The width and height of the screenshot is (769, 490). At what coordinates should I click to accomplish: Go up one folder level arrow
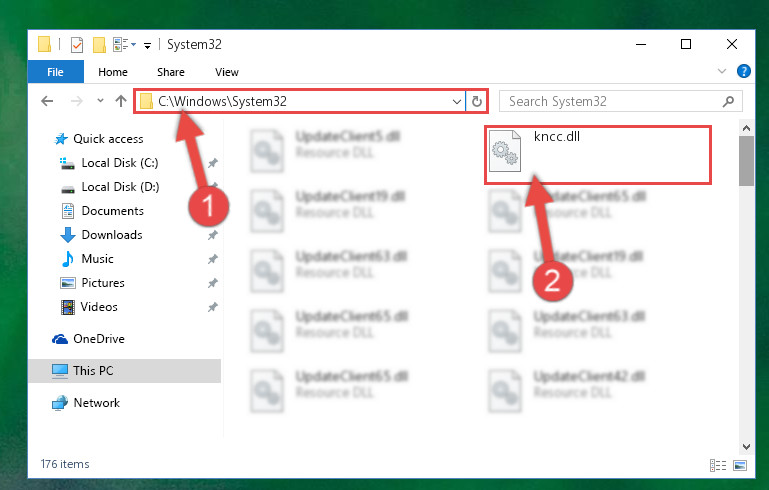[121, 101]
